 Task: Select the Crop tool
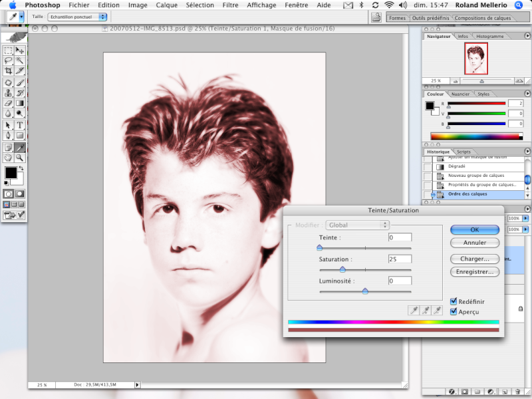[x=9, y=70]
